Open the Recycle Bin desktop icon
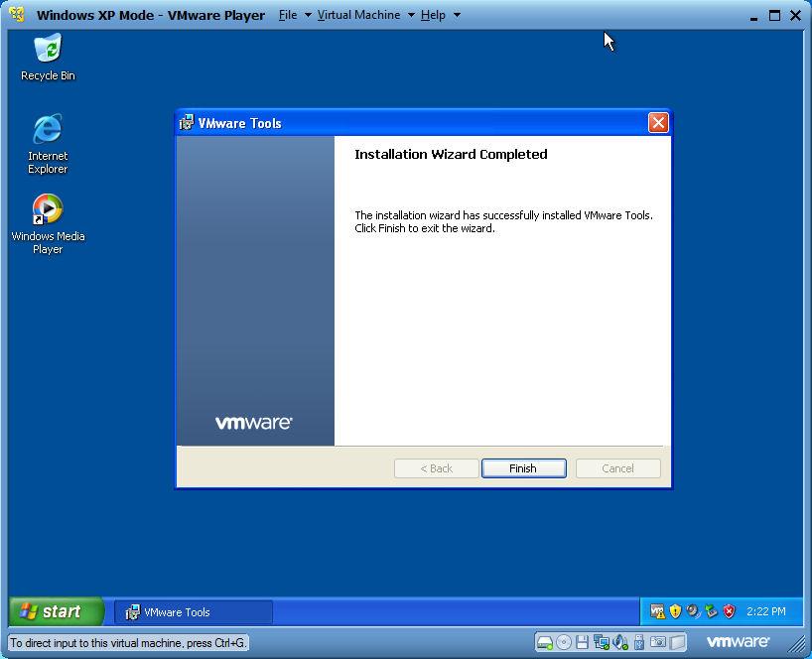The width and height of the screenshot is (812, 659). pyautogui.click(x=48, y=57)
